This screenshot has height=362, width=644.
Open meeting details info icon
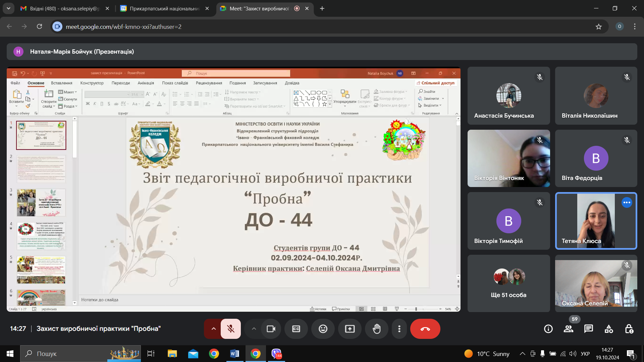548,329
